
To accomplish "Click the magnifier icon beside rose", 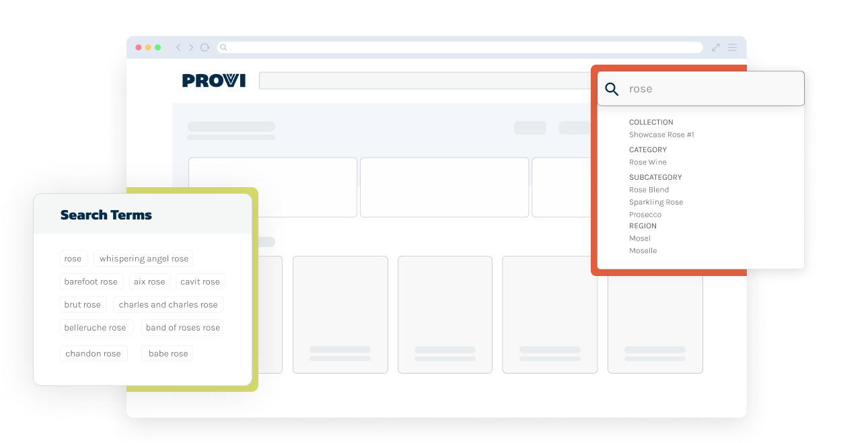I will 612,89.
